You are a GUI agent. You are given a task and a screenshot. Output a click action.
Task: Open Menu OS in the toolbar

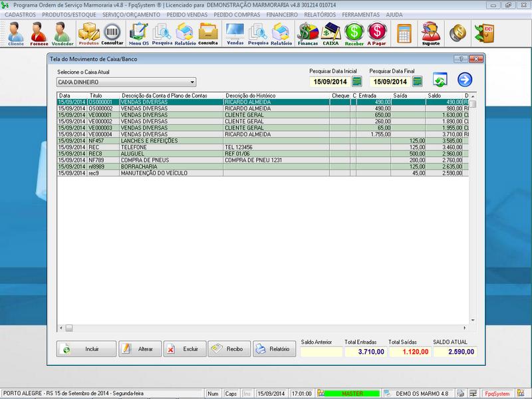tap(139, 33)
